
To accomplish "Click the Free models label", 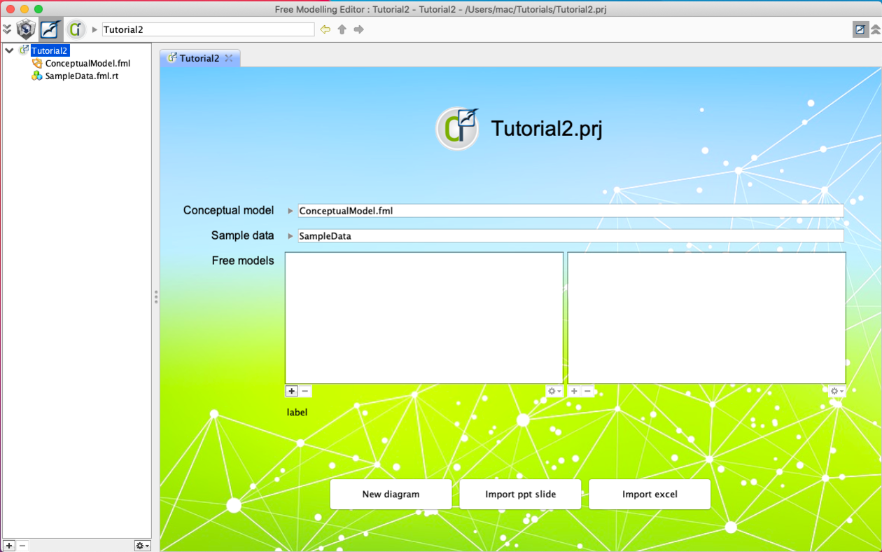I will tap(243, 261).
